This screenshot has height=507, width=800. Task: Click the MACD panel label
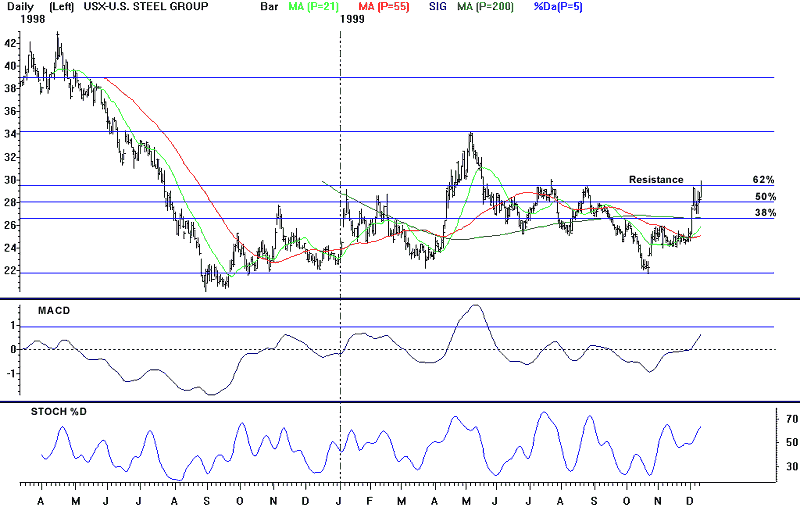(x=54, y=311)
